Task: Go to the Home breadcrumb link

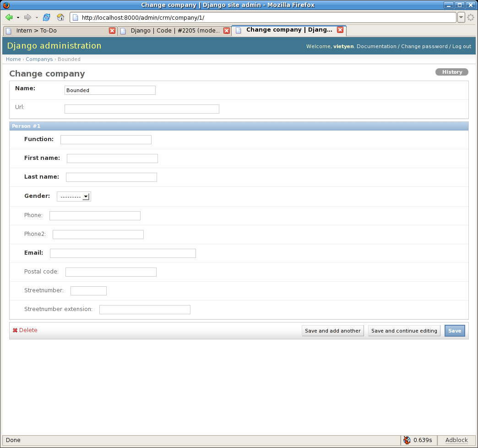Action: click(13, 59)
